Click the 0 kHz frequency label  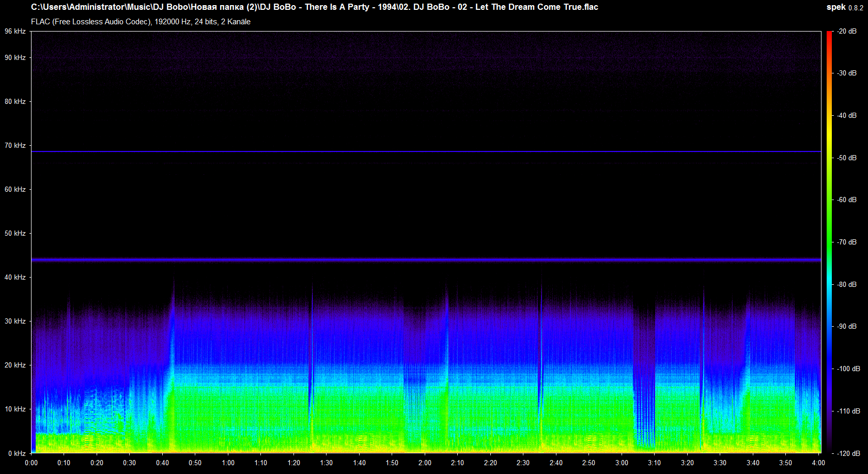coord(17,453)
